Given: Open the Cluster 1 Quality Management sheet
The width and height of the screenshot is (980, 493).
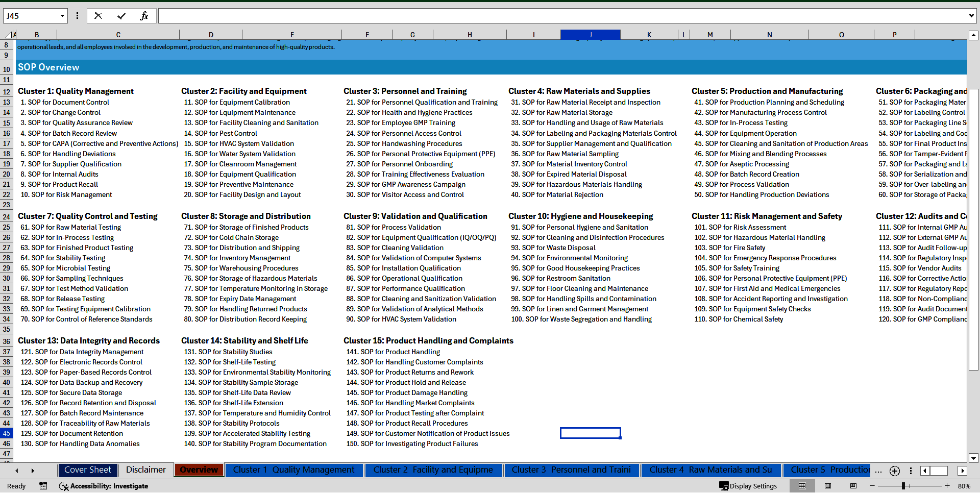Looking at the screenshot, I should [294, 470].
